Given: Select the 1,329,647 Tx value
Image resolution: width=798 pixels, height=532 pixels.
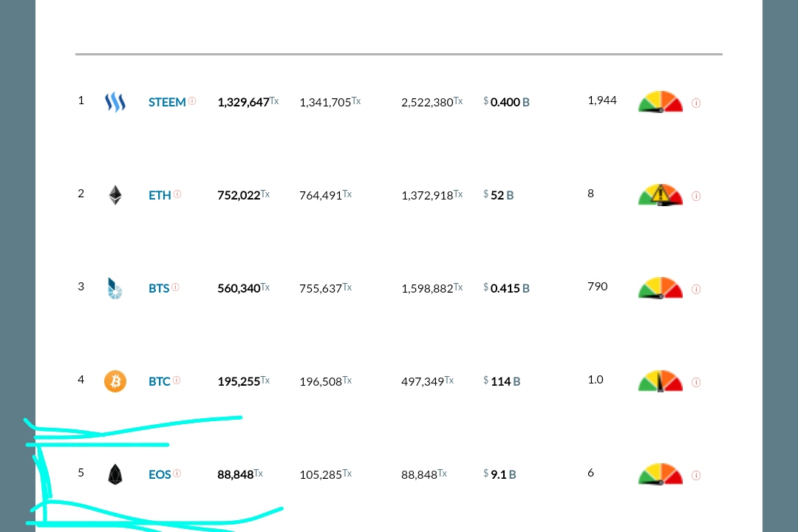Looking at the screenshot, I should pos(248,102).
